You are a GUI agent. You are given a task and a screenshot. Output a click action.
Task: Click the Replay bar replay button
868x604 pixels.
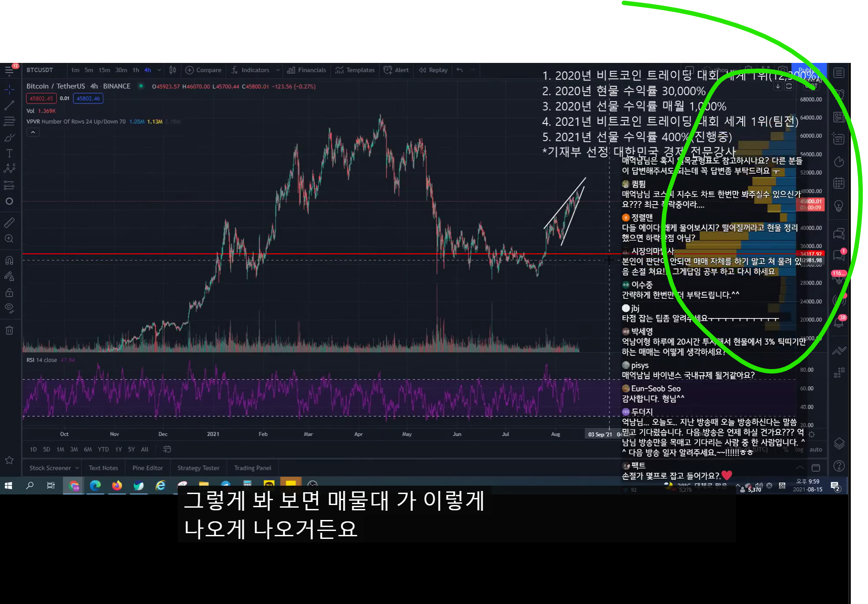point(433,70)
